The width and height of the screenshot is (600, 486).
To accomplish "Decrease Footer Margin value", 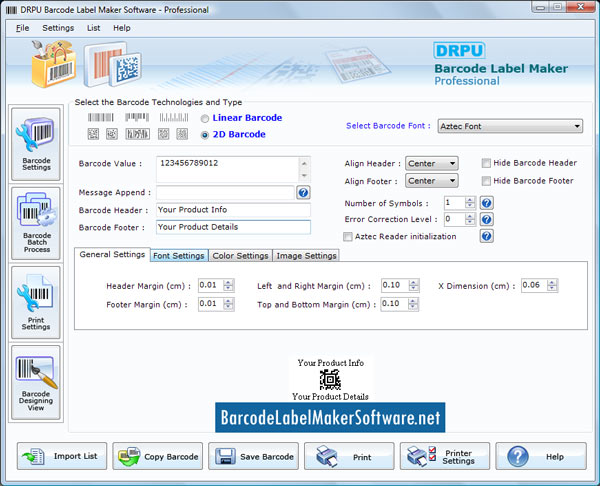I will coord(228,307).
